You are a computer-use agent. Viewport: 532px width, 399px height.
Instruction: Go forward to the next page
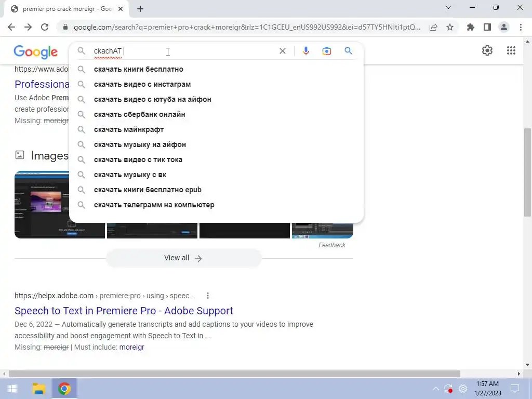pos(28,27)
